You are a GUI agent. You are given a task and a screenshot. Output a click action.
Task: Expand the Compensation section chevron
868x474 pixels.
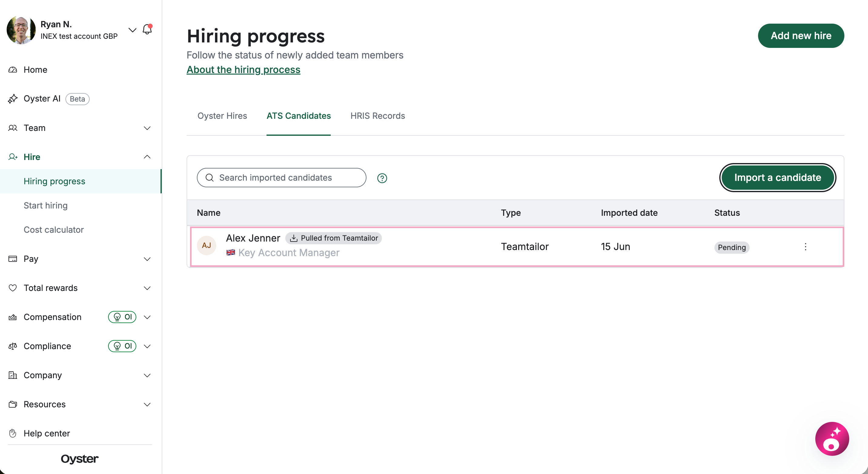click(x=147, y=317)
